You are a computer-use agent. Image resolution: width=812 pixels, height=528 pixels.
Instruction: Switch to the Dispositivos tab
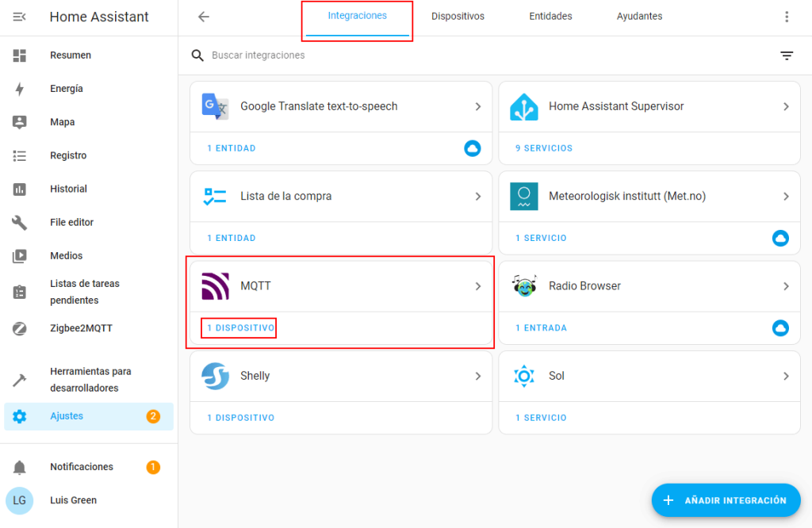point(458,17)
